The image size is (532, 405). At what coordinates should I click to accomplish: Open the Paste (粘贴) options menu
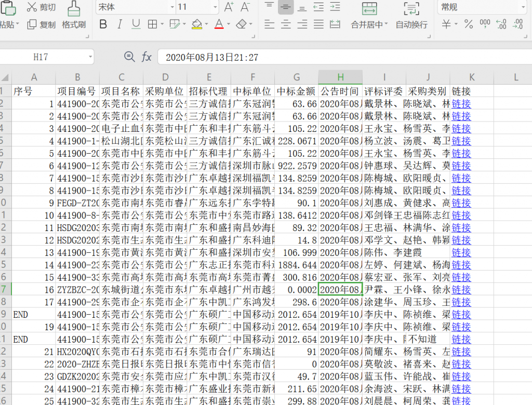click(x=17, y=24)
